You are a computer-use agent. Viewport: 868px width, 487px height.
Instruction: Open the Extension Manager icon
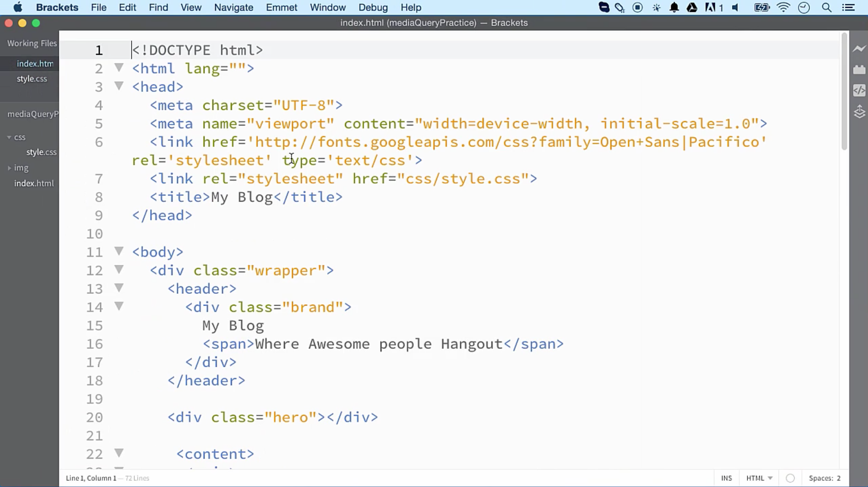[x=860, y=69]
